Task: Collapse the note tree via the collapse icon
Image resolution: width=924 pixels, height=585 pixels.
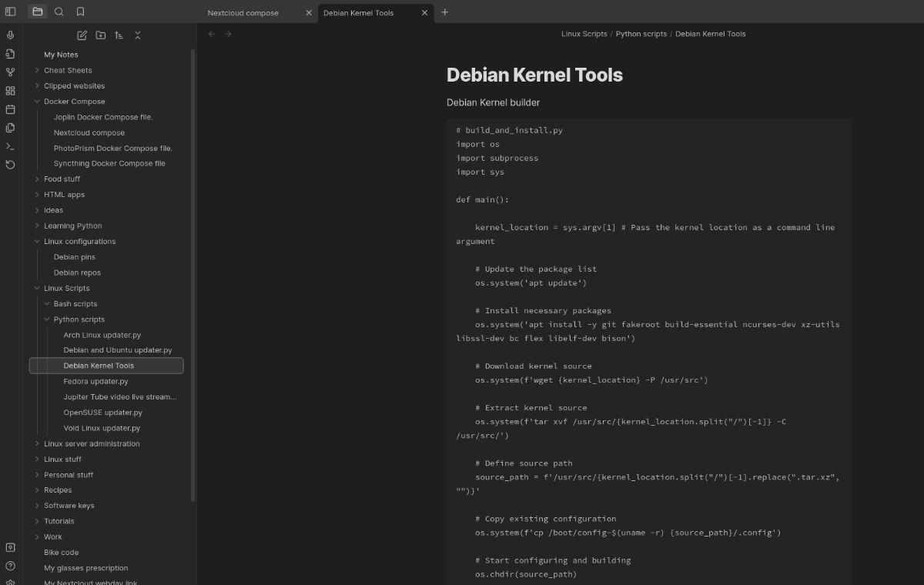Action: [x=137, y=35]
